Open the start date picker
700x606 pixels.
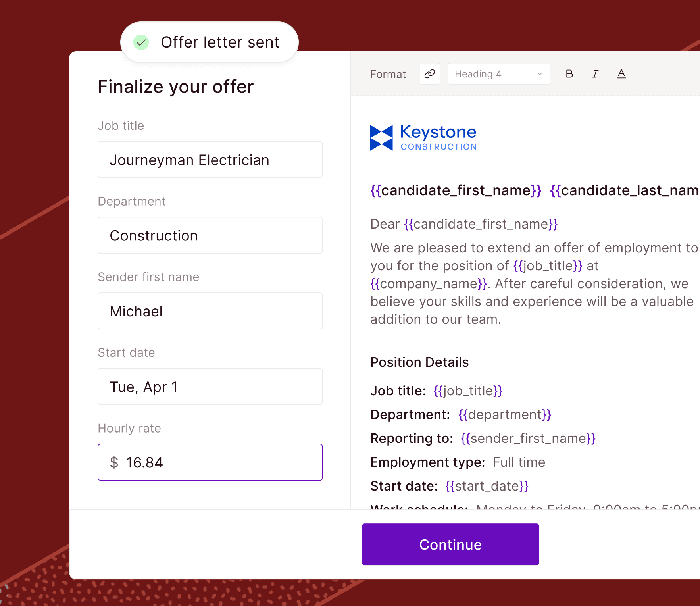click(210, 387)
